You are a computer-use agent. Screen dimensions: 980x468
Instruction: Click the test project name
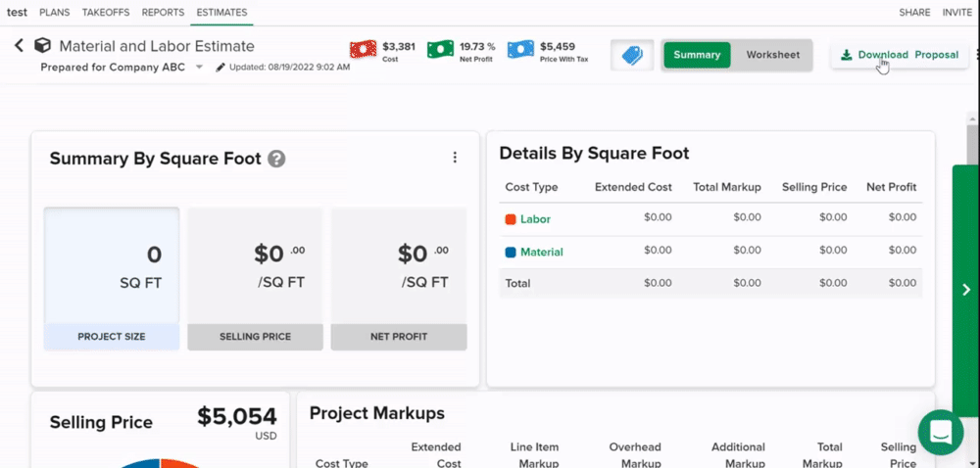coord(17,12)
